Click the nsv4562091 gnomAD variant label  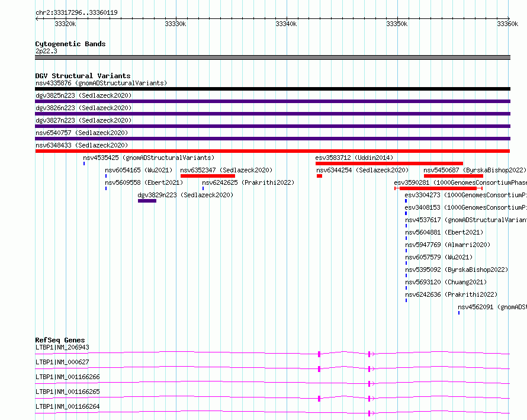492,307
